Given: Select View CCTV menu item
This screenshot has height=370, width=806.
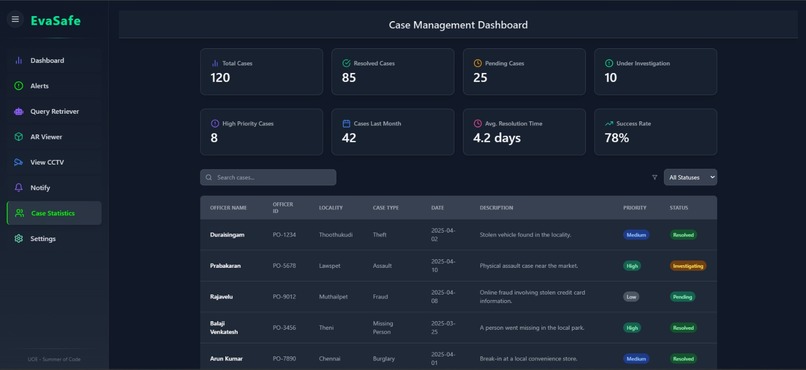Looking at the screenshot, I should [54, 162].
